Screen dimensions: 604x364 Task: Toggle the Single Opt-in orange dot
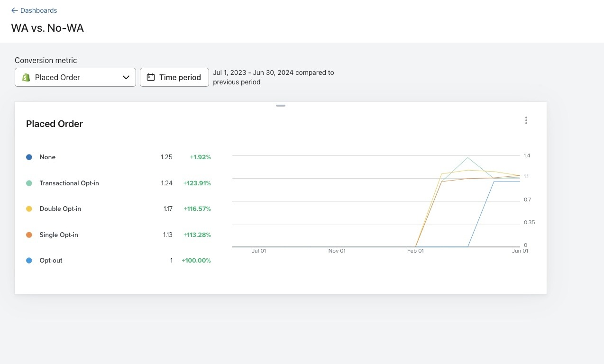coord(29,235)
